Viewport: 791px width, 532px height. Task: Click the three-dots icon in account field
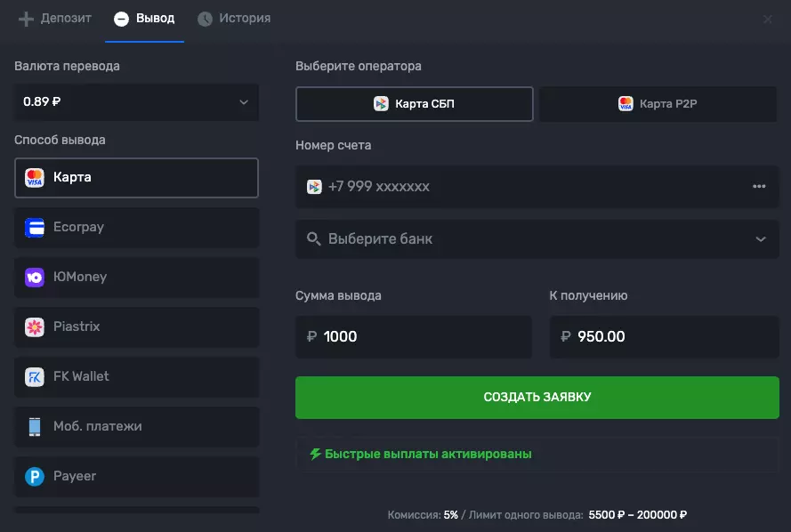click(759, 186)
